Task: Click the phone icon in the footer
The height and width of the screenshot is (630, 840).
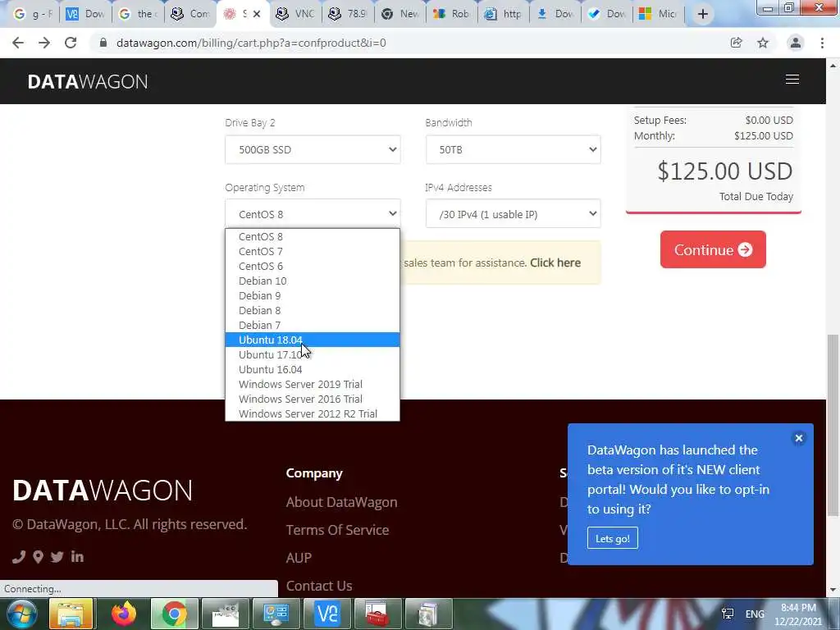Action: point(19,557)
